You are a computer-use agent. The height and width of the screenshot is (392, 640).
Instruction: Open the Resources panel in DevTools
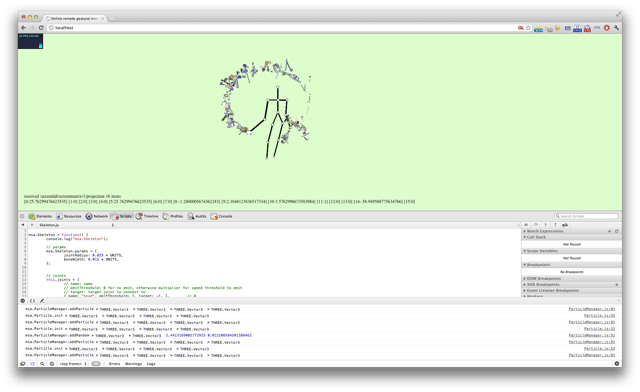[x=69, y=216]
